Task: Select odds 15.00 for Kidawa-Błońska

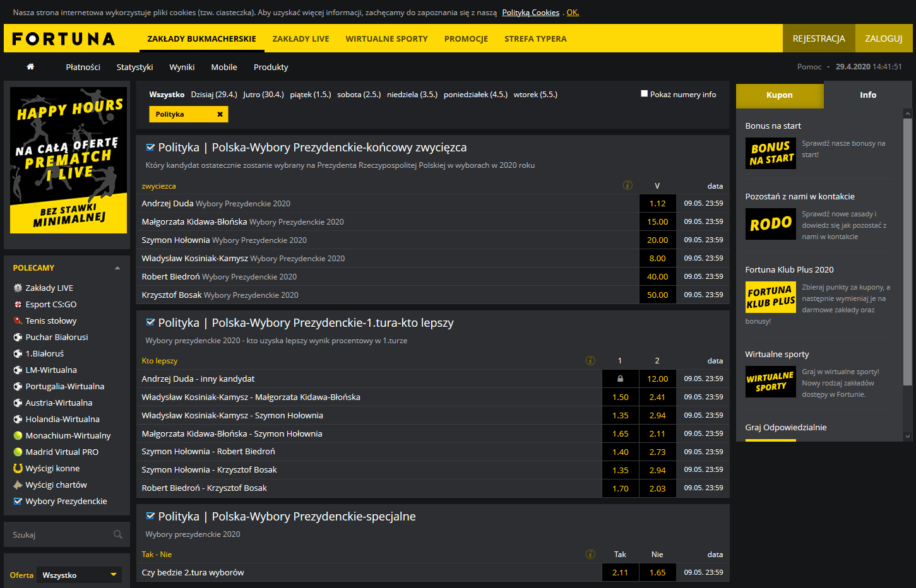Action: 657,222
